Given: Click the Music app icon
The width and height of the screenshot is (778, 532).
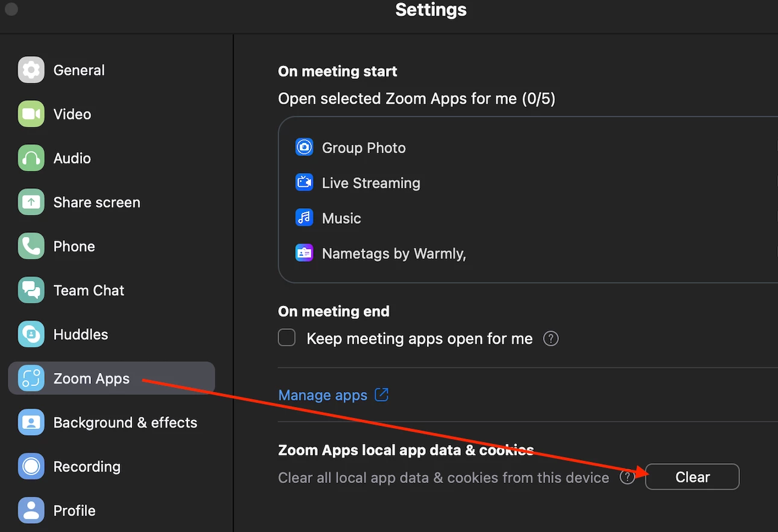Looking at the screenshot, I should click(x=304, y=217).
